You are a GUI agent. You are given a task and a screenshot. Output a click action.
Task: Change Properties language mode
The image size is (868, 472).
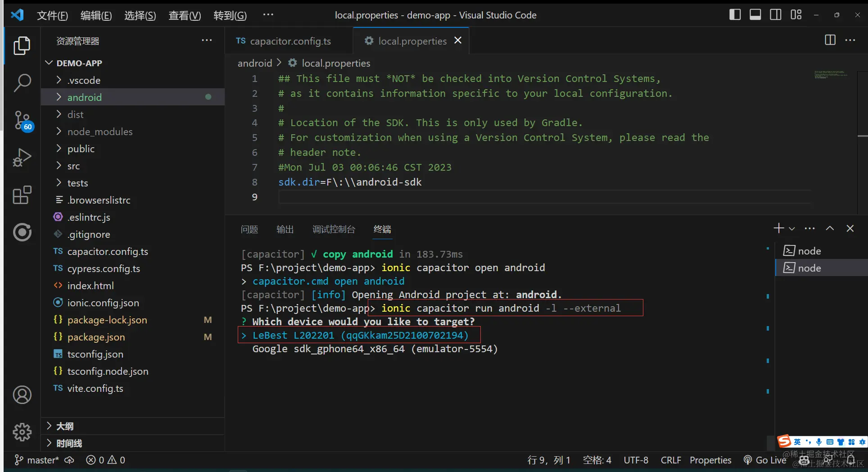point(710,460)
